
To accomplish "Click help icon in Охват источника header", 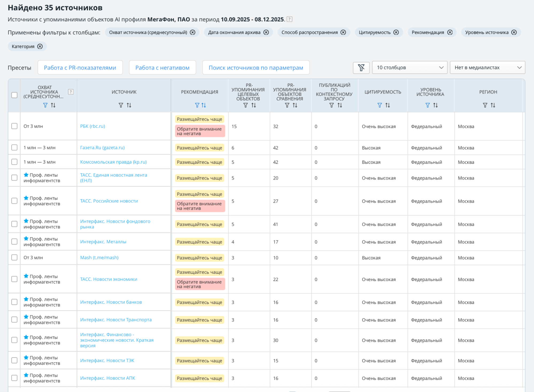I will point(71,92).
